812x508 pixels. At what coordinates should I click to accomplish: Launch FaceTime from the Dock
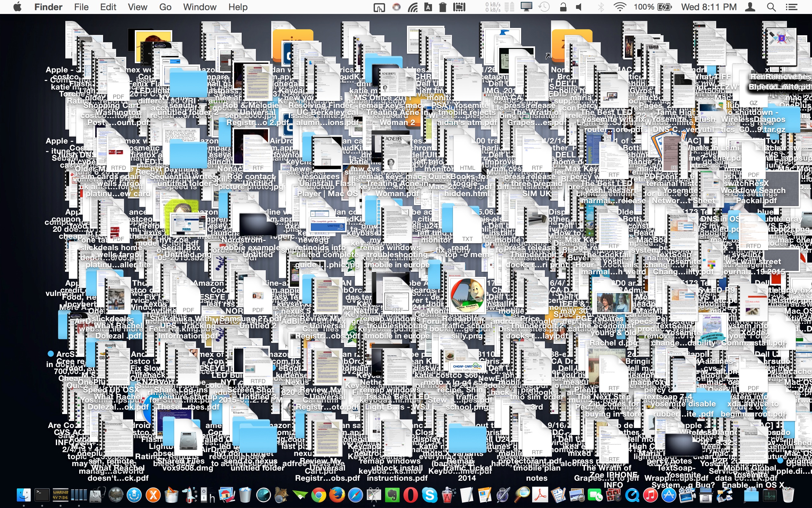(595, 495)
